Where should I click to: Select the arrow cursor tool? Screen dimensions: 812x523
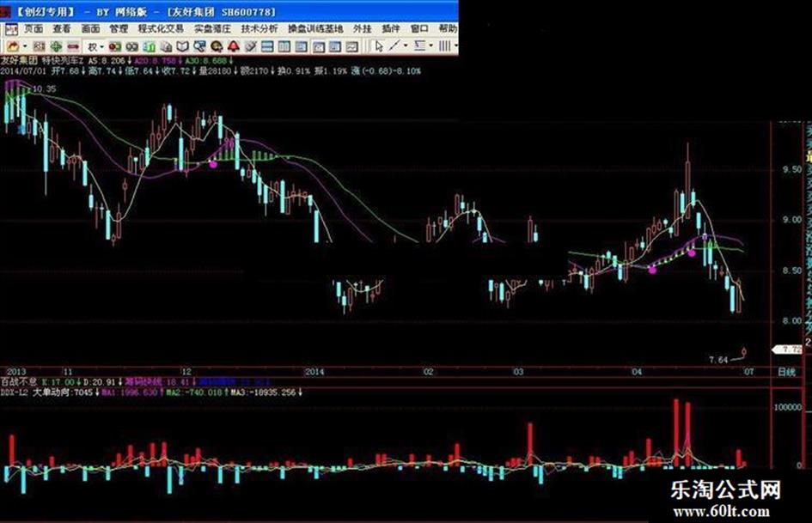(379, 46)
